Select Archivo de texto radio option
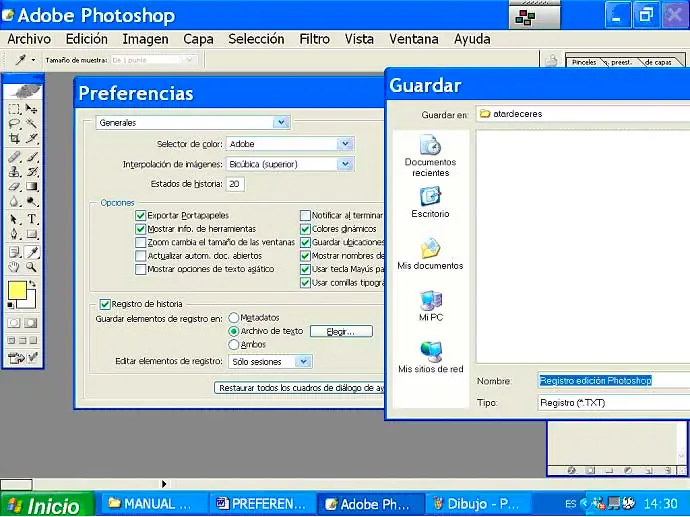This screenshot has width=690, height=517. pos(234,331)
